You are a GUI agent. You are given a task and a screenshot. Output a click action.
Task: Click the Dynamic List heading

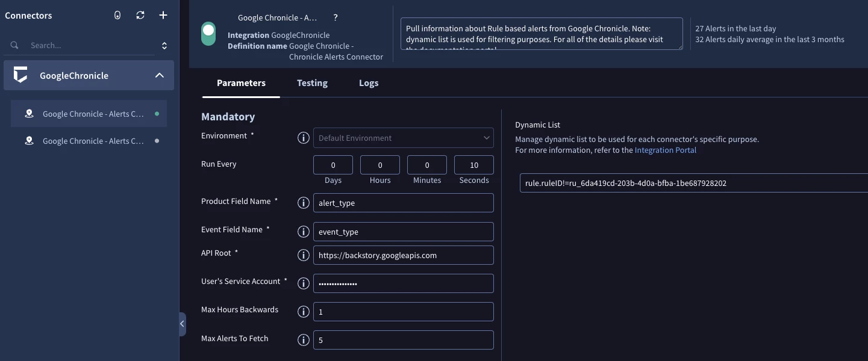click(x=537, y=125)
